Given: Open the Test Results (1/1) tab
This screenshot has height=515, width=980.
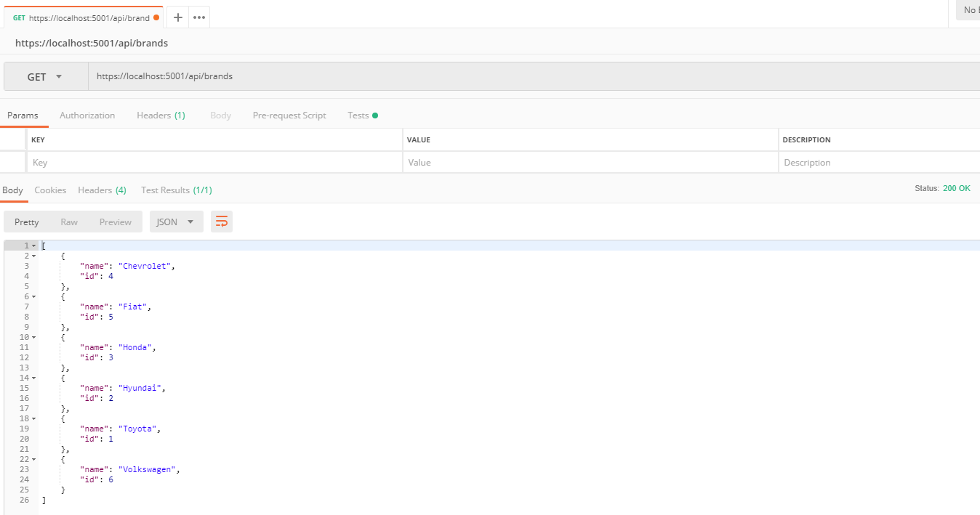Looking at the screenshot, I should point(177,190).
